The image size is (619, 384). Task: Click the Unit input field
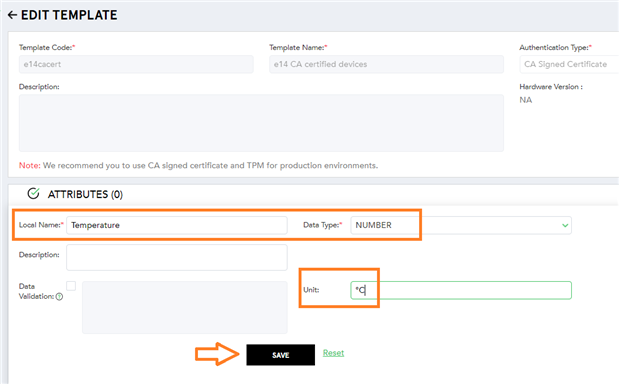click(461, 290)
